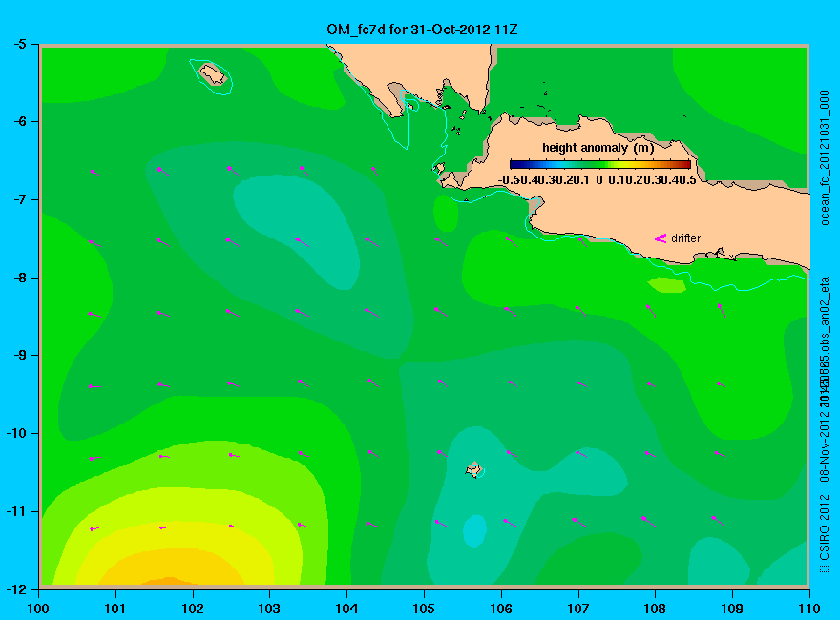840x620 pixels.
Task: Click longitude label 105 on the x-axis
Action: tap(424, 609)
